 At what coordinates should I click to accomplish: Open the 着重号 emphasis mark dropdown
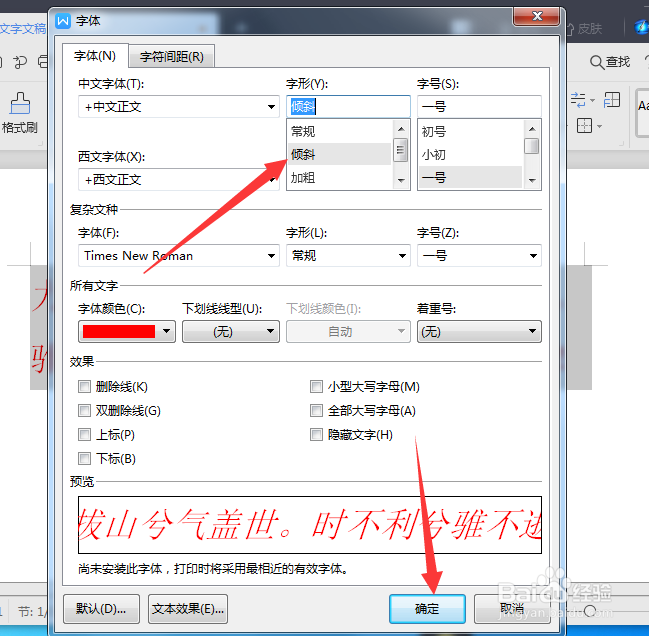pos(479,331)
